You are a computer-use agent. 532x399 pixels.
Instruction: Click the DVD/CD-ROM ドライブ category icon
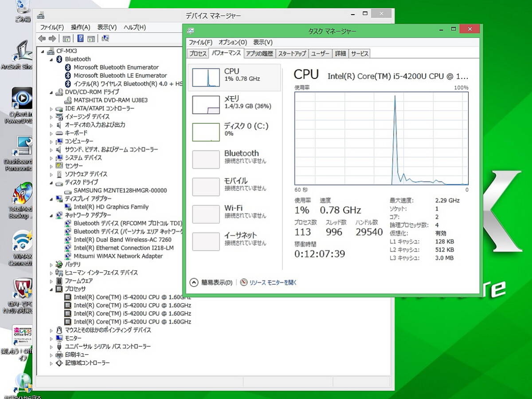coord(59,92)
